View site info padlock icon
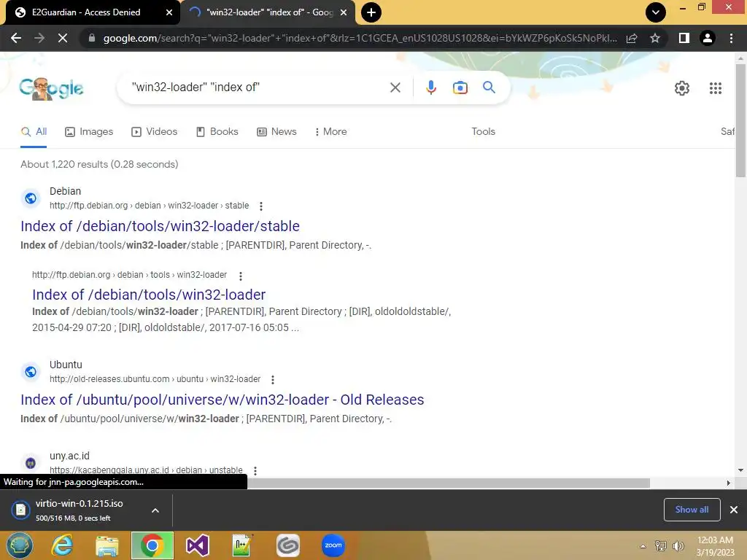Screen dimensions: 747x560 point(91,38)
